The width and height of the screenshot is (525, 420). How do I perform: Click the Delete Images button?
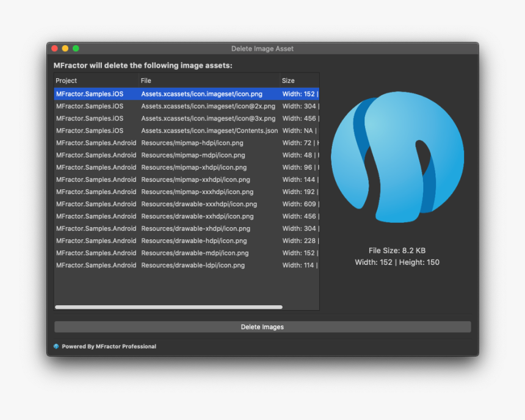coord(262,327)
